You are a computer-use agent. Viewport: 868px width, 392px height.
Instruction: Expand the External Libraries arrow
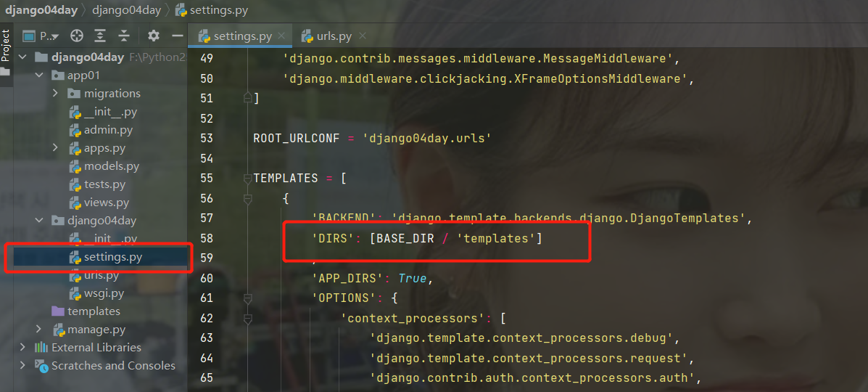click(x=22, y=348)
